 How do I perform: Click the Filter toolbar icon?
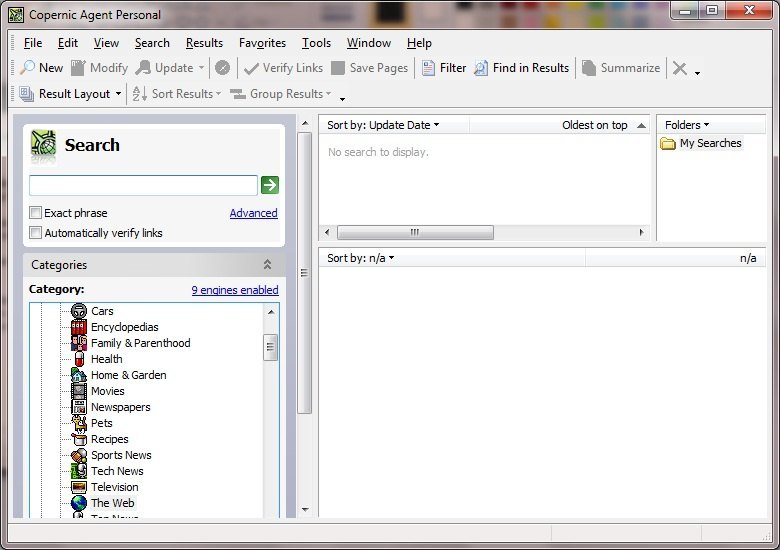pyautogui.click(x=428, y=68)
